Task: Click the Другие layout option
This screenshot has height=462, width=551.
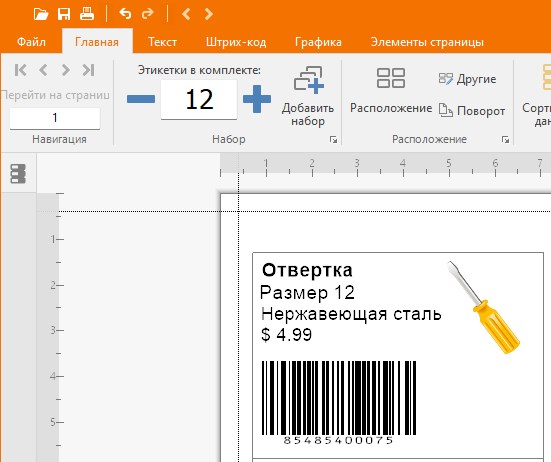Action: 467,79
